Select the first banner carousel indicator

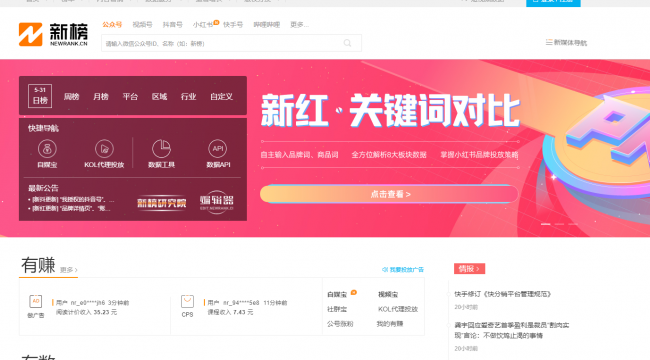[x=546, y=224]
